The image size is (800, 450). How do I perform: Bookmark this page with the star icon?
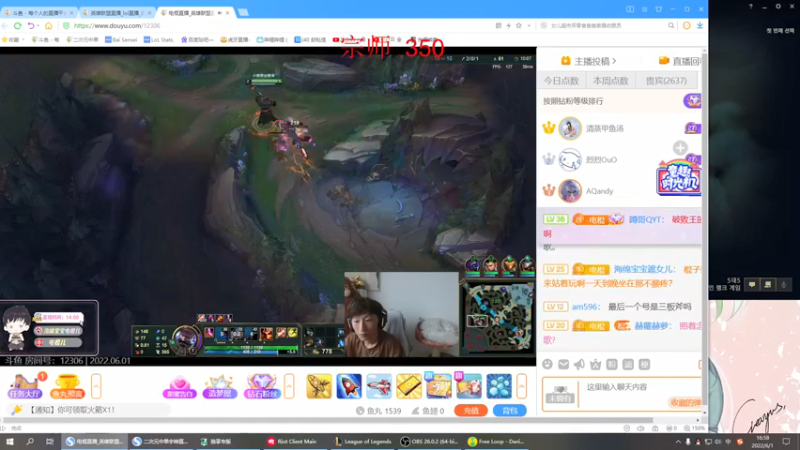click(x=519, y=26)
